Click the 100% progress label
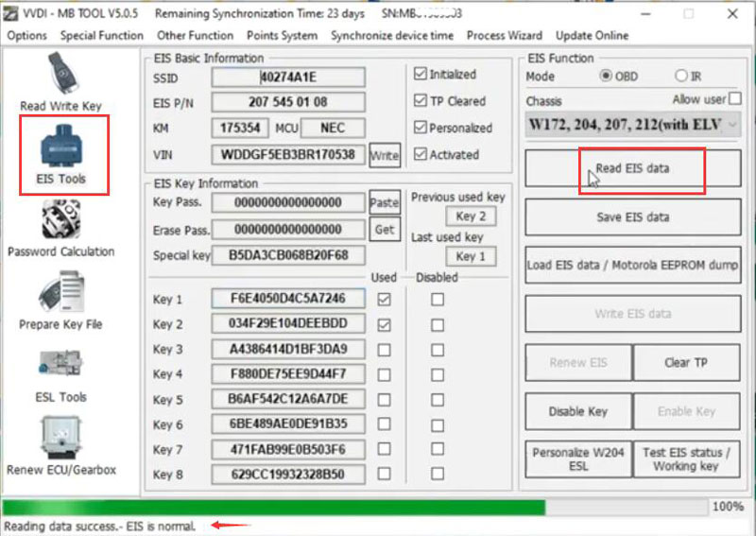This screenshot has width=756, height=536. coord(728,507)
